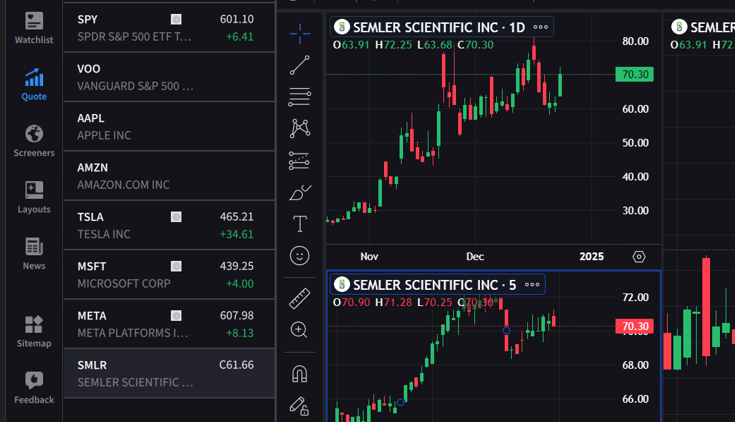Open the News section
Screen dimensions: 735x422
(x=34, y=254)
